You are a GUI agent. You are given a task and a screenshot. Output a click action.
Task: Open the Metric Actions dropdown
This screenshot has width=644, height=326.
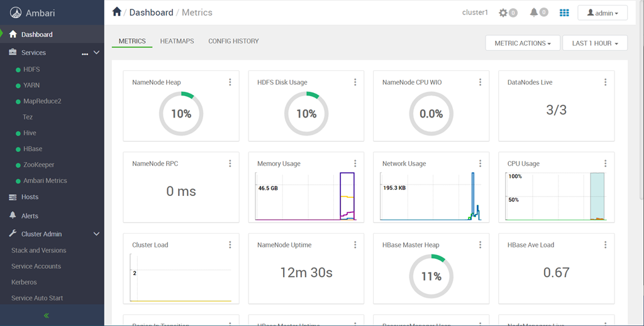click(x=523, y=43)
